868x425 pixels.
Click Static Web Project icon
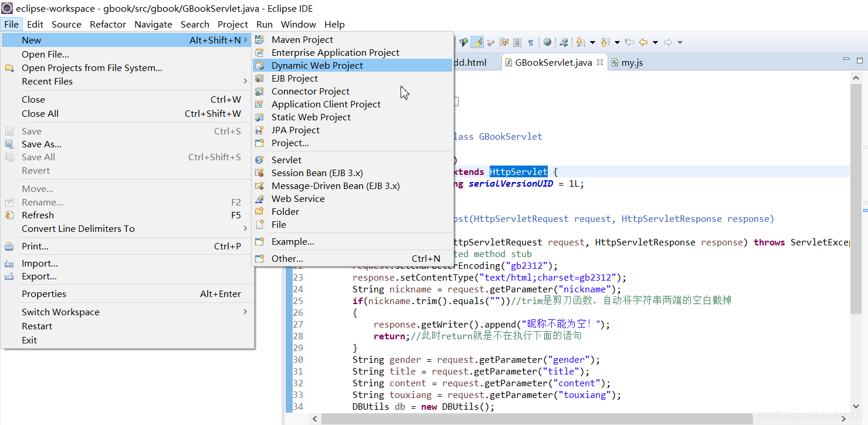coord(260,117)
